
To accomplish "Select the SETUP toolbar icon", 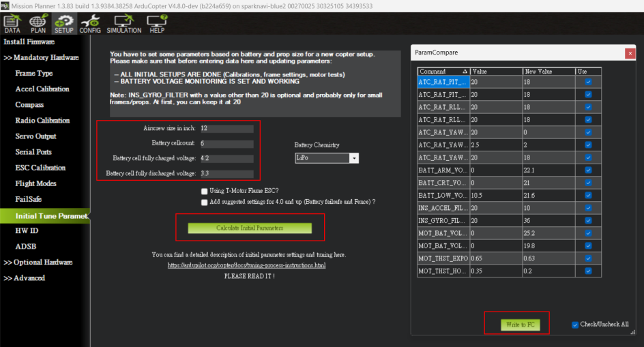I will pos(63,24).
